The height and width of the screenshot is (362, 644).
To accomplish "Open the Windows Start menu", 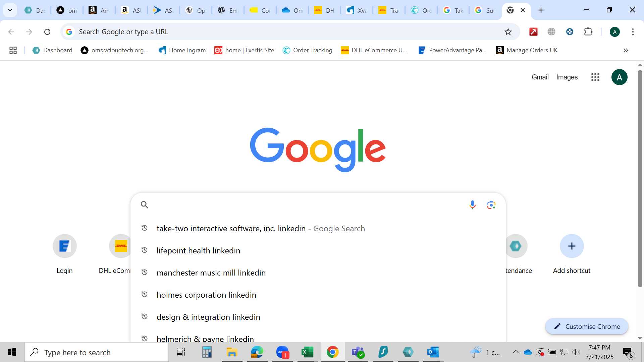I will [12, 352].
